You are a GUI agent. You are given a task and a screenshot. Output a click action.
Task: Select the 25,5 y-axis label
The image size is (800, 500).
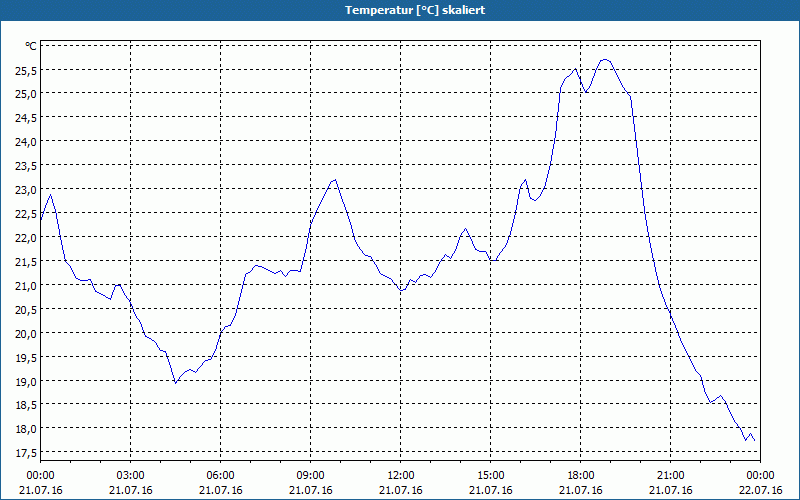click(26, 71)
